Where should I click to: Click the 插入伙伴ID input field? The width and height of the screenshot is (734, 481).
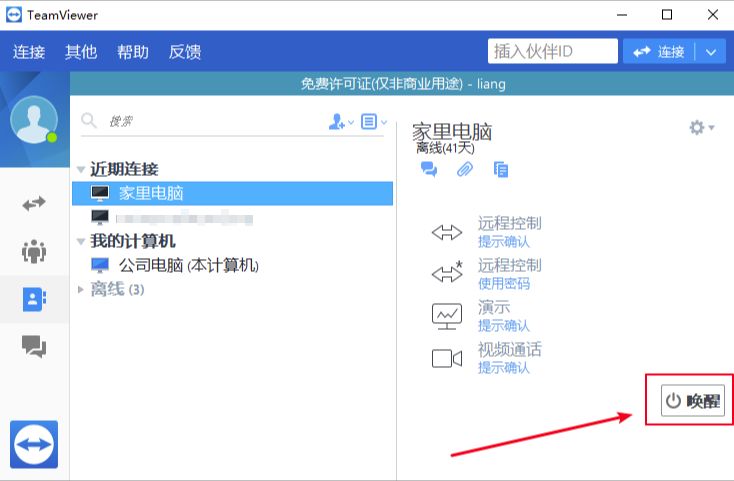[x=553, y=51]
